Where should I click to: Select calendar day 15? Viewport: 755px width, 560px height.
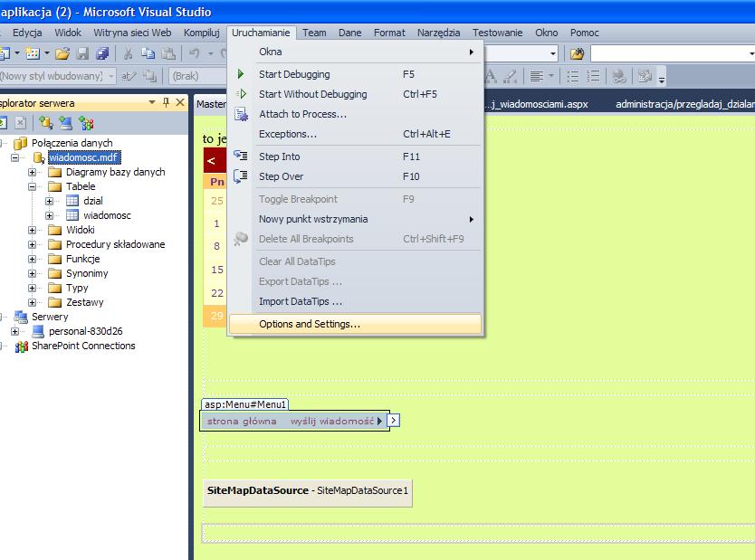[216, 270]
